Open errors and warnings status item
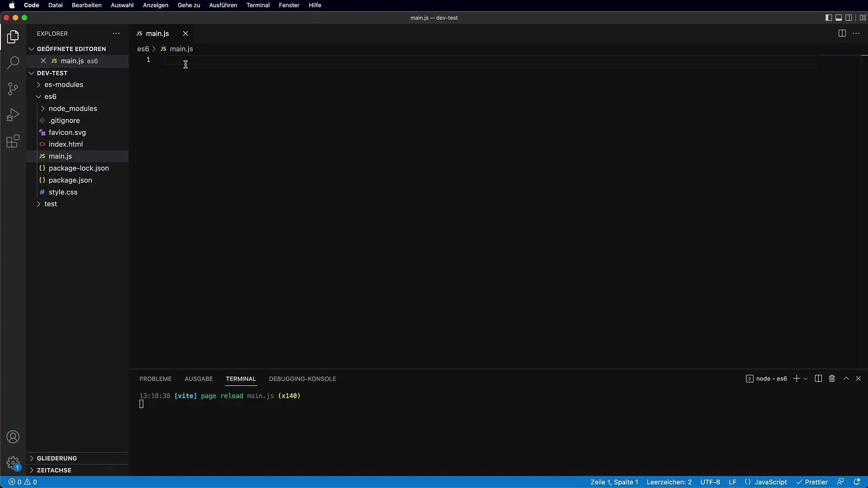Viewport: 868px width, 488px height. coord(23,482)
